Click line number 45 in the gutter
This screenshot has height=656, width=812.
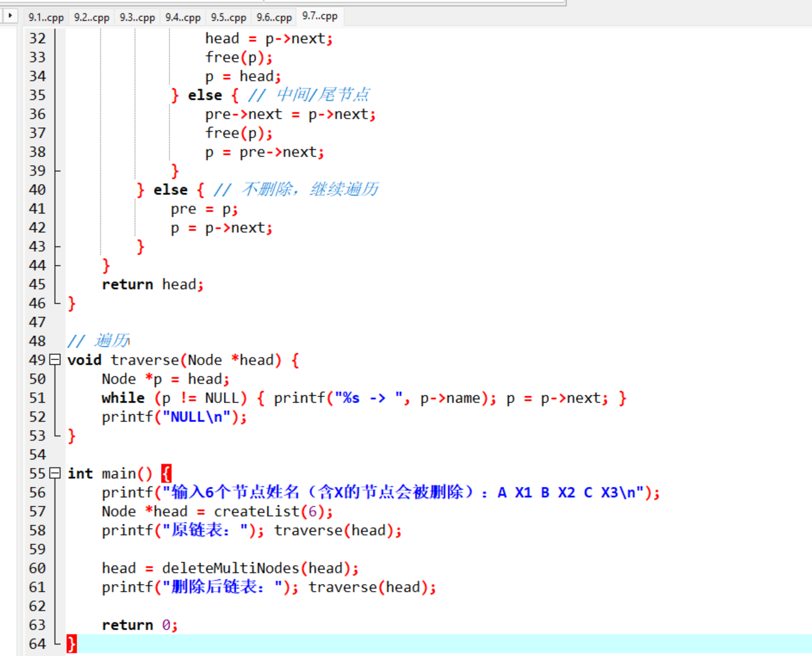click(x=37, y=284)
